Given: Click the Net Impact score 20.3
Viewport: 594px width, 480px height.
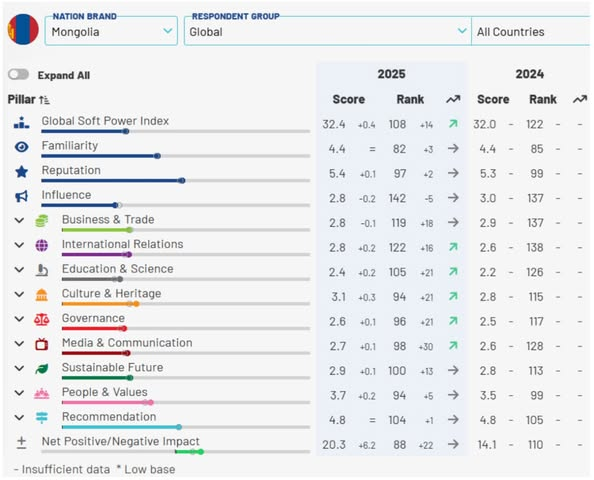Looking at the screenshot, I should [x=334, y=445].
